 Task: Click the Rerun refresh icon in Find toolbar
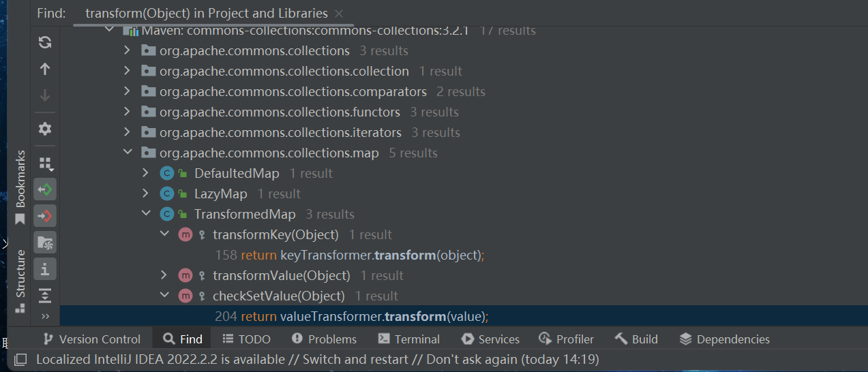pos(45,42)
